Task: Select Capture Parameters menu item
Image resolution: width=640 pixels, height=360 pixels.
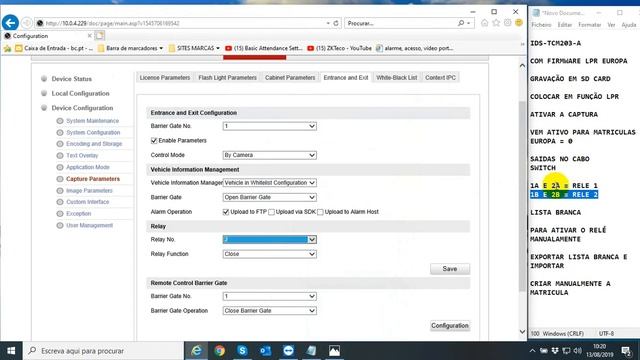Action: point(93,179)
